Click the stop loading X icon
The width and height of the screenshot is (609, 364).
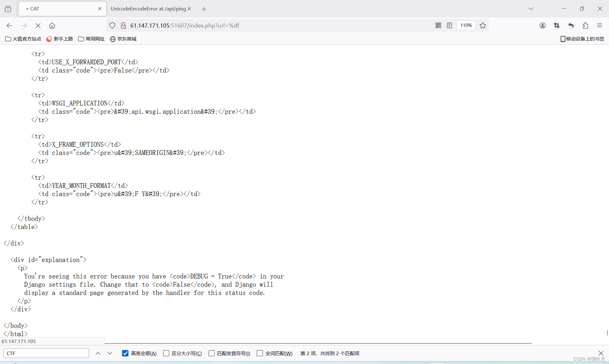[x=38, y=25]
